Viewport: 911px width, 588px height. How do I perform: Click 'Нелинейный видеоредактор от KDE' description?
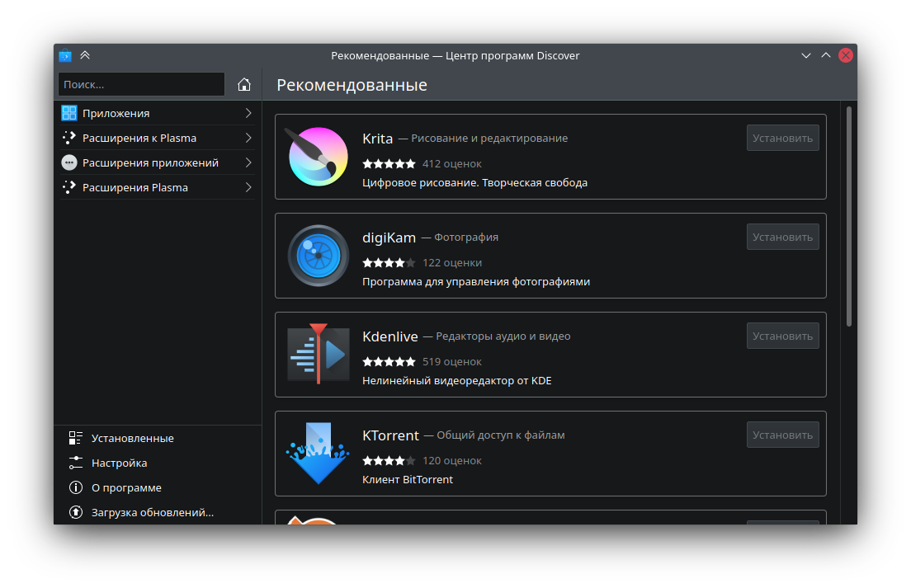[x=456, y=381]
